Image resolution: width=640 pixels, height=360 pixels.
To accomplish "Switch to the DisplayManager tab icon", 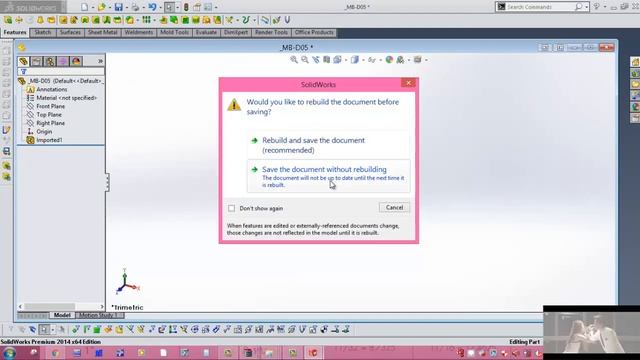I will [x=76, y=61].
